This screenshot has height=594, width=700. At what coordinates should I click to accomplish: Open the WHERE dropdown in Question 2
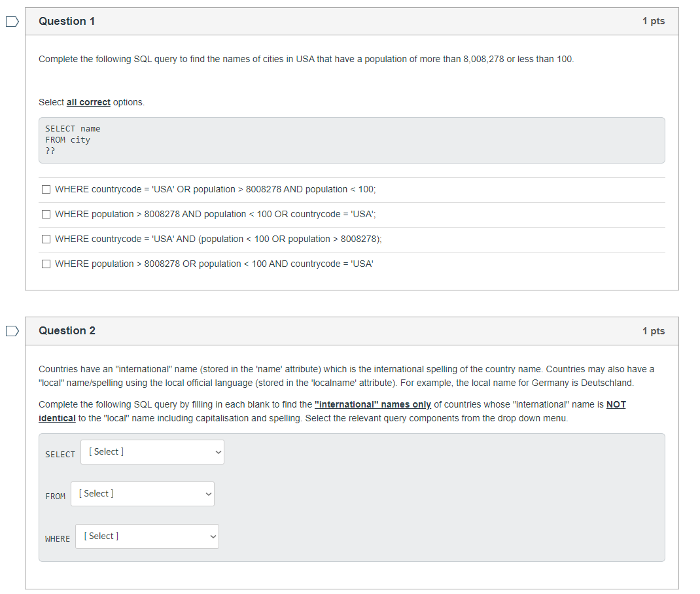point(147,536)
